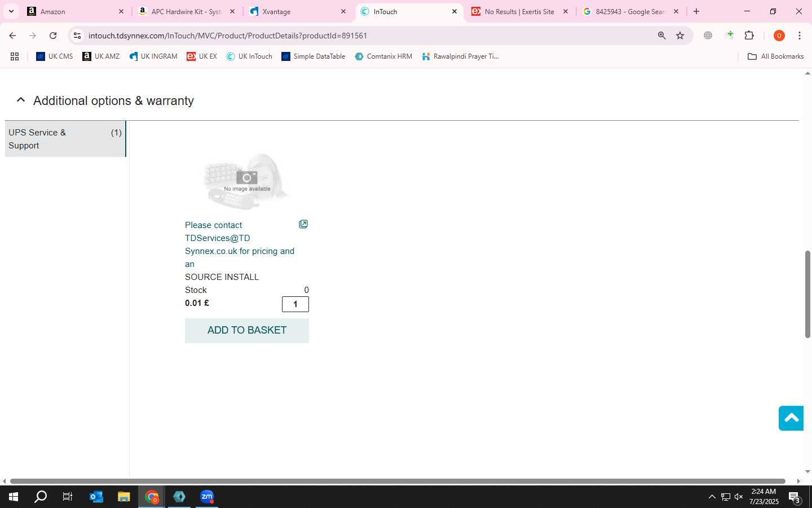The width and height of the screenshot is (812, 508).
Task: Open the Windows Start menu
Action: click(14, 497)
